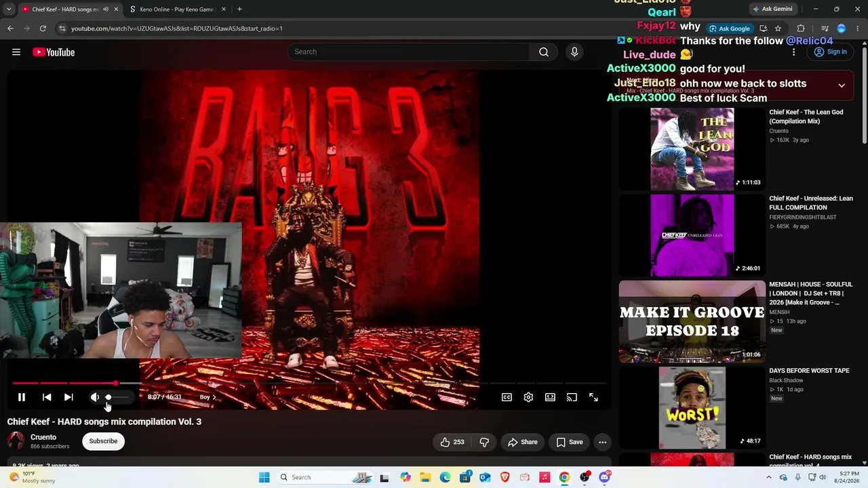Share this video
This screenshot has height=488, width=868.
523,442
